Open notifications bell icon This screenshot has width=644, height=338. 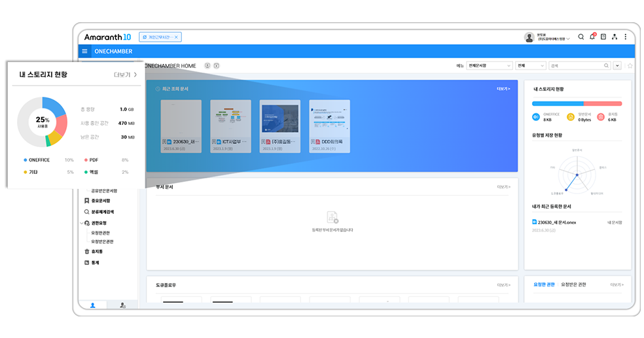pyautogui.click(x=592, y=37)
